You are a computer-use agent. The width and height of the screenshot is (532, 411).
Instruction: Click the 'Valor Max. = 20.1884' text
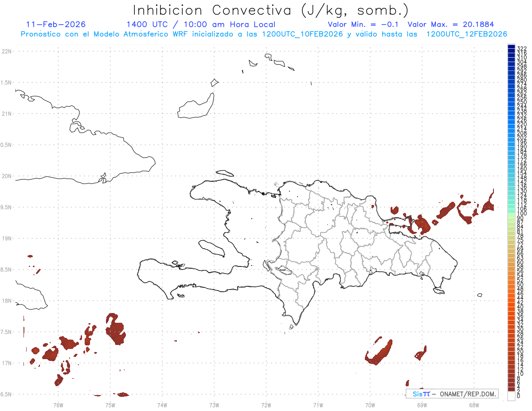pyautogui.click(x=451, y=24)
